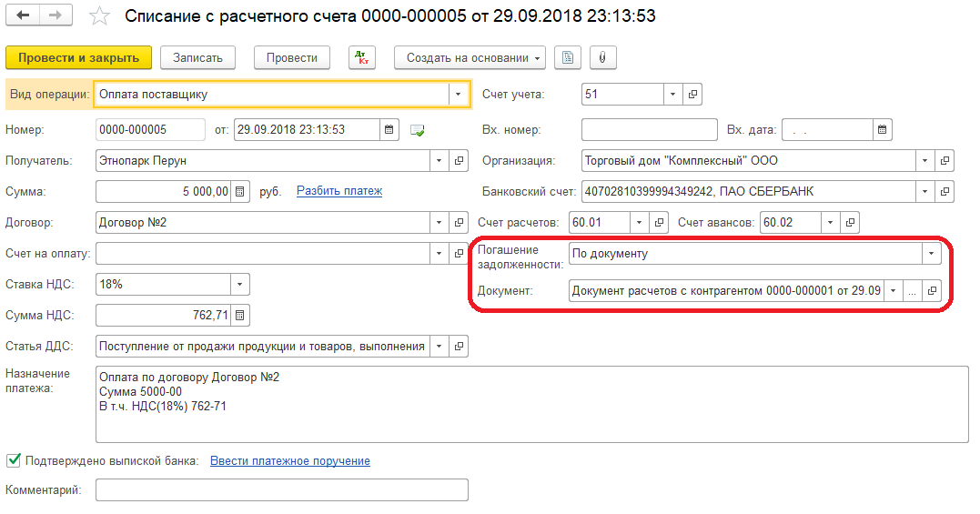The width and height of the screenshot is (980, 514).
Task: Open attached files paperclip icon
Action: pyautogui.click(x=602, y=57)
